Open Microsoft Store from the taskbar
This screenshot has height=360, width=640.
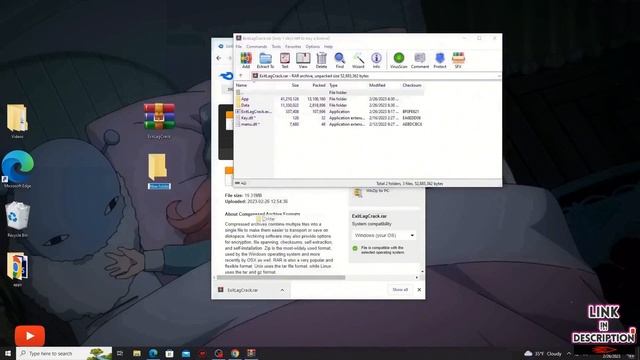(x=169, y=353)
